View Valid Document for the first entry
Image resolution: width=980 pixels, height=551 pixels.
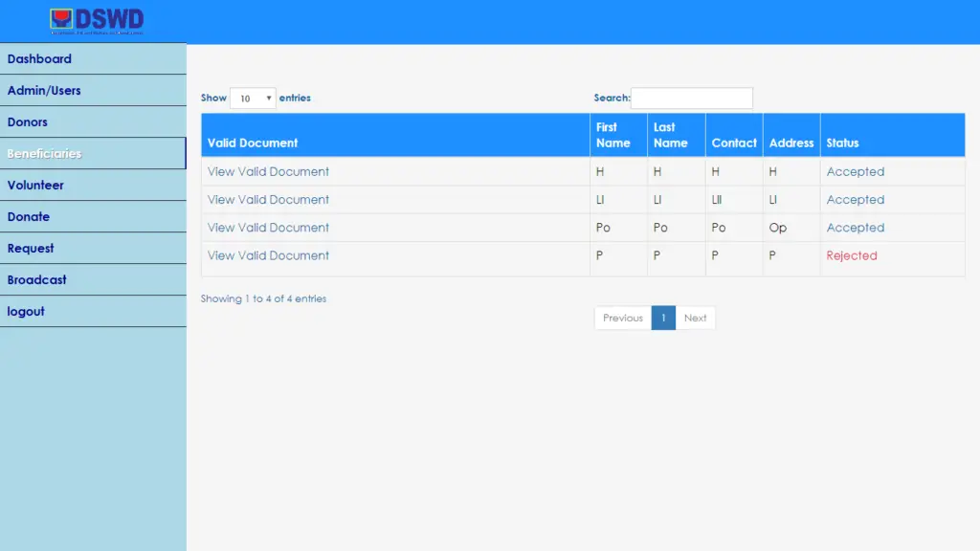[268, 171]
